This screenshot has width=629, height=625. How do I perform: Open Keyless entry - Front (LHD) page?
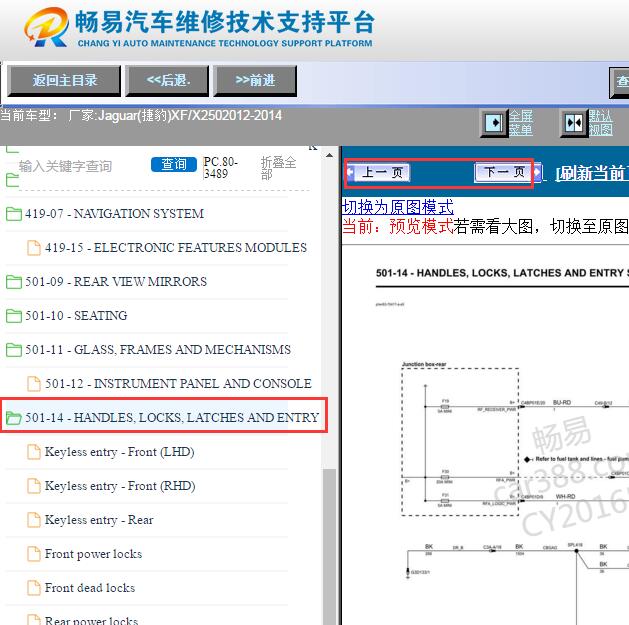click(120, 452)
